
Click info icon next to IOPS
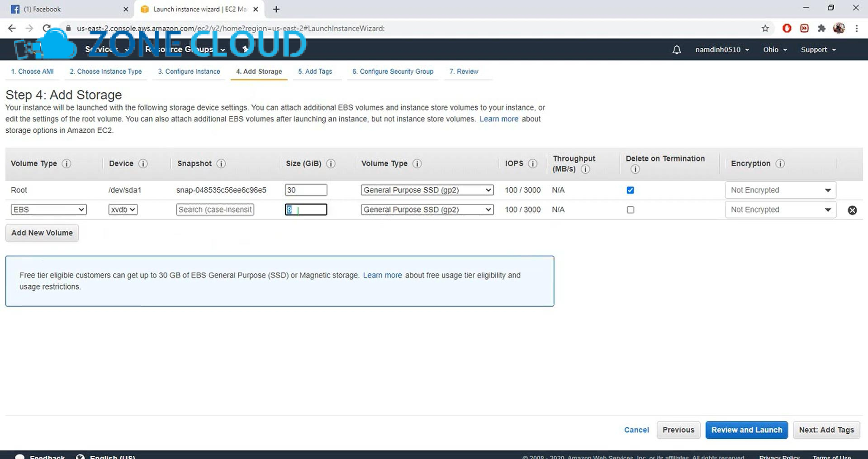coord(533,163)
